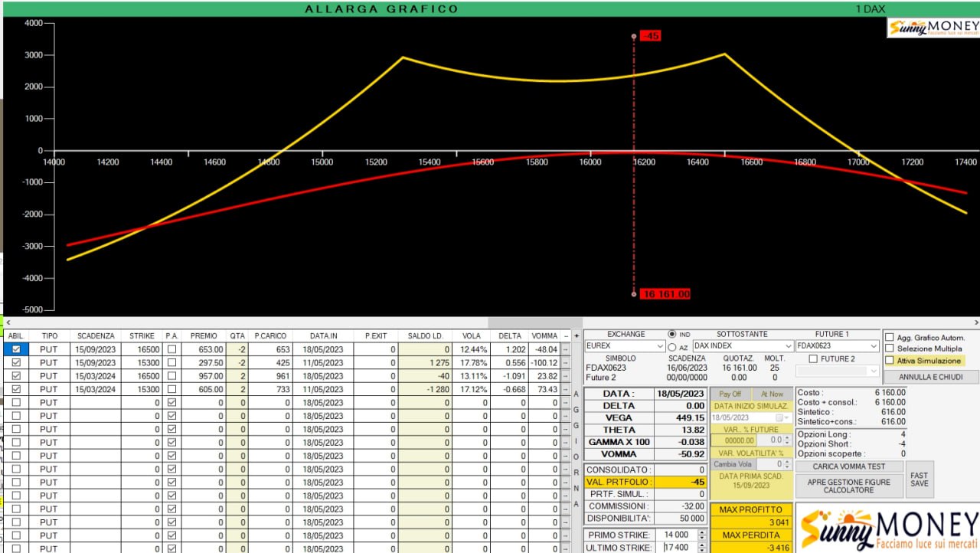This screenshot has height=553, width=980.
Task: Open the 18/05/2023 simulation date picker dropdown
Action: click(x=788, y=417)
